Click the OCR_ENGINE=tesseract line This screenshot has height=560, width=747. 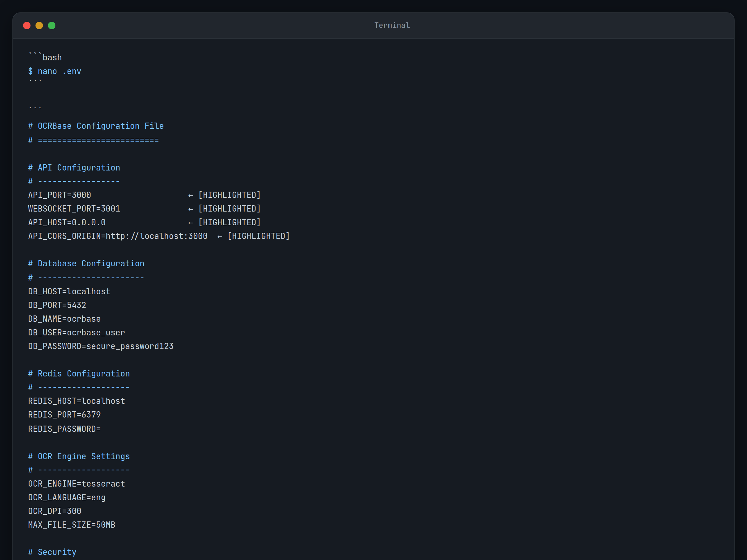point(77,484)
